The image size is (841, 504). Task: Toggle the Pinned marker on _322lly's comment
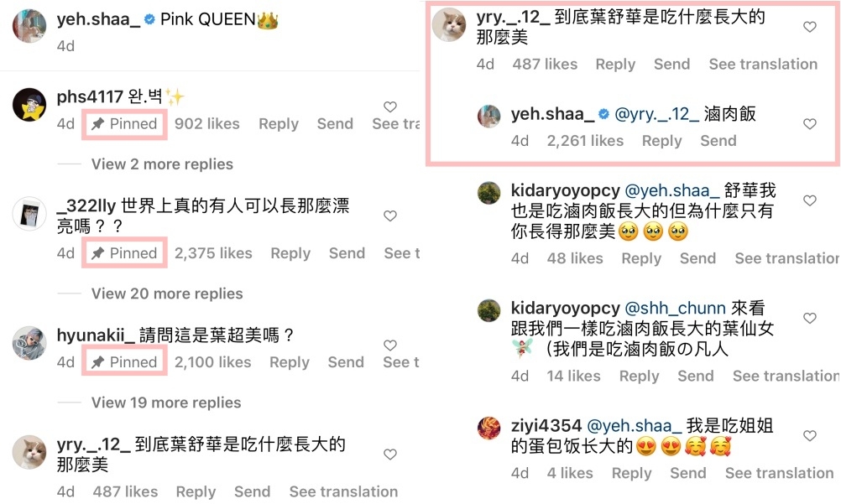point(124,253)
